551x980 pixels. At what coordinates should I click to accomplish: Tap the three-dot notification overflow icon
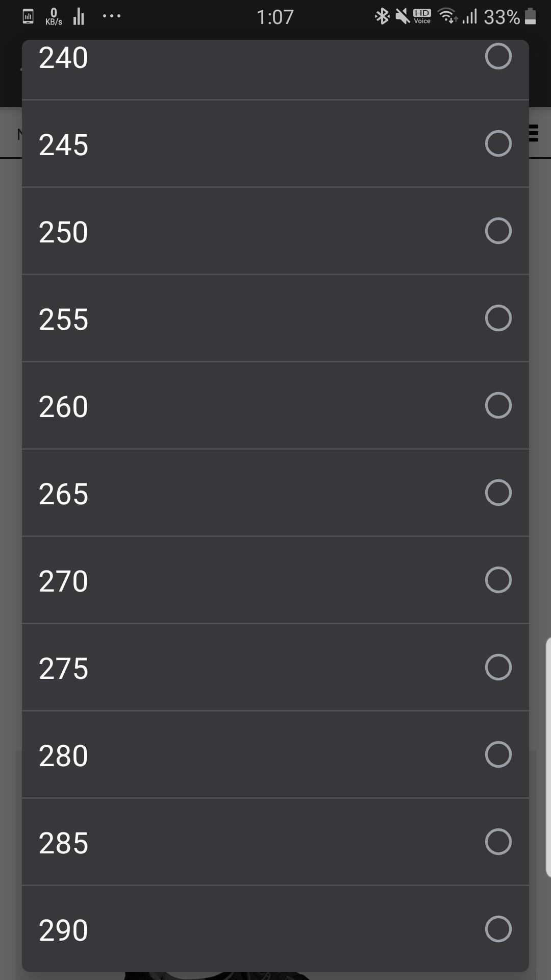tap(111, 16)
